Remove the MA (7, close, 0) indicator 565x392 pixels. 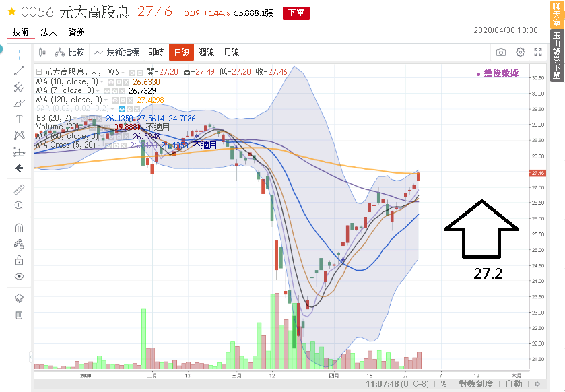pos(122,91)
